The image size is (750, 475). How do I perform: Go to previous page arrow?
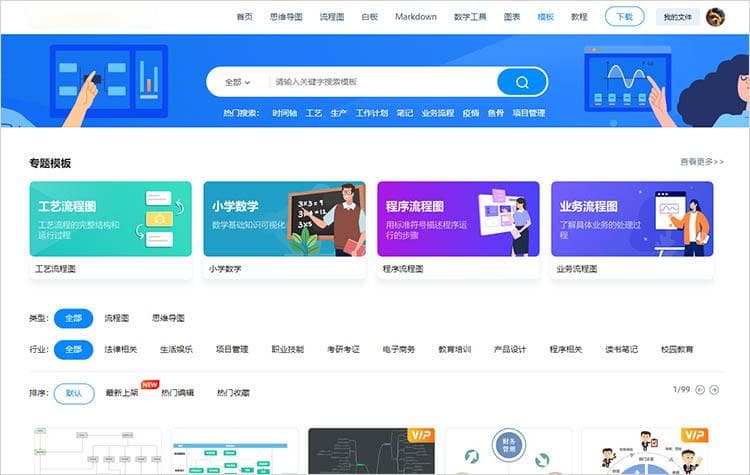700,390
